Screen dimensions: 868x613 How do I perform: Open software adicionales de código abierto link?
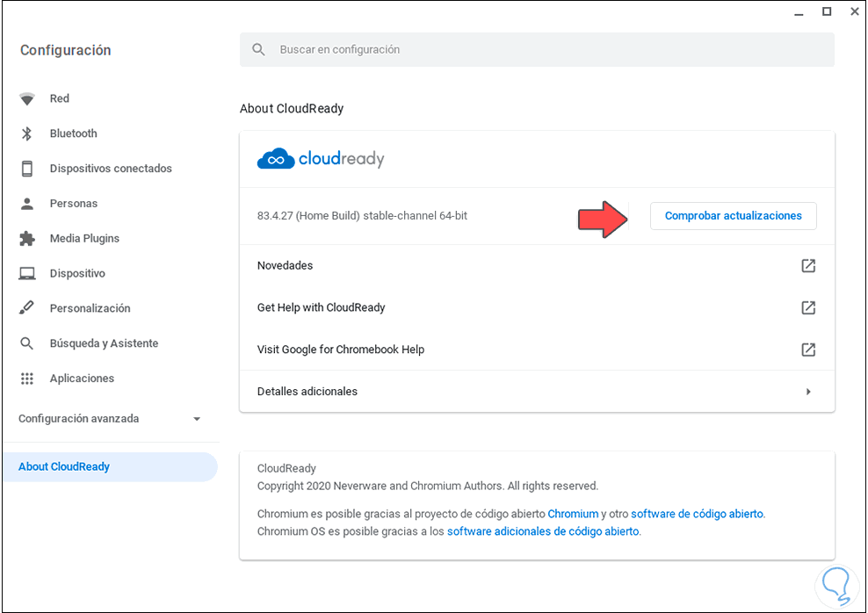[x=543, y=531]
